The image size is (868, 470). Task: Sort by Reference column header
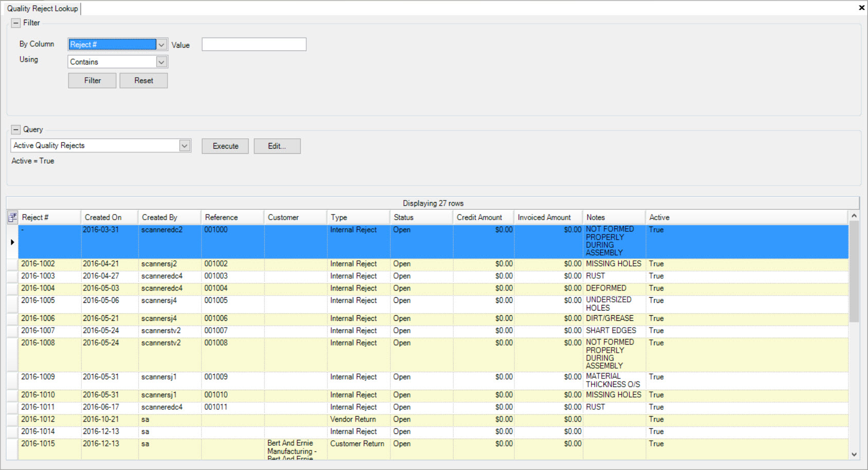coord(232,217)
